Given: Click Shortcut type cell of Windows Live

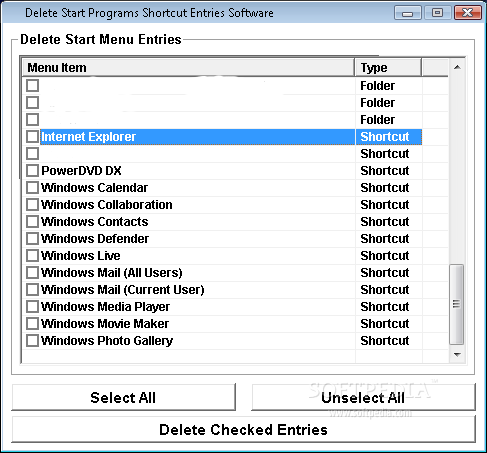Looking at the screenshot, I should (x=385, y=256).
